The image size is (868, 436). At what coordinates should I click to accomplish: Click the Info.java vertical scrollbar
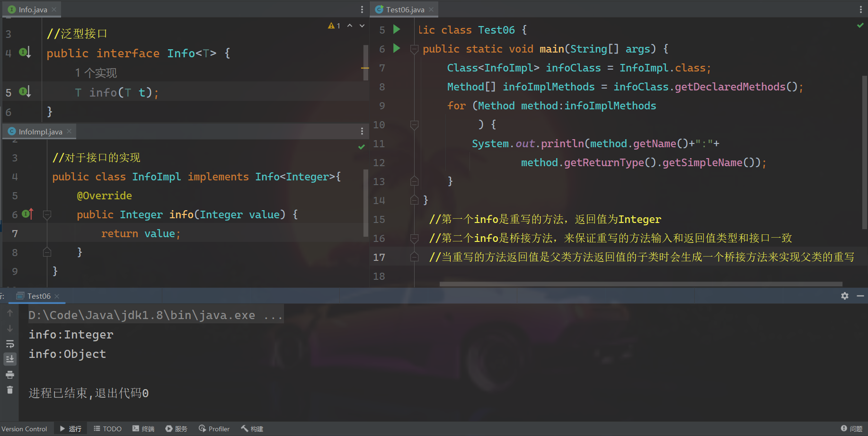click(x=365, y=63)
